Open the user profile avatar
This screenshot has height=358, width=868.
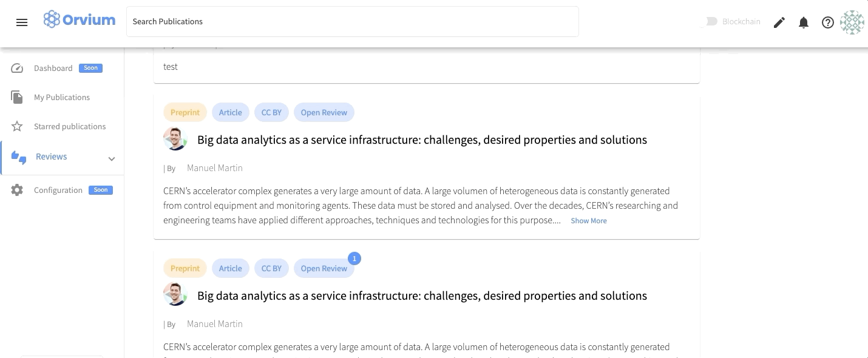coord(852,22)
